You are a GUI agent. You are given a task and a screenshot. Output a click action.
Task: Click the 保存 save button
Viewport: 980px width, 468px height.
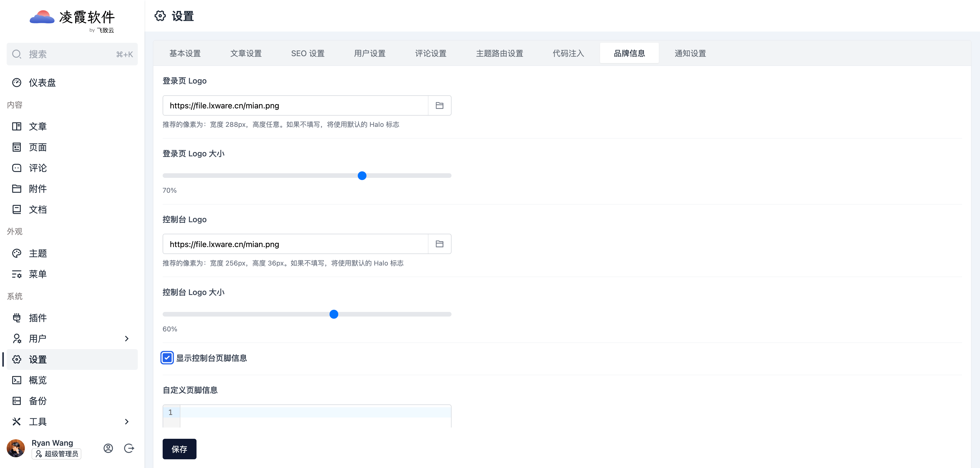point(180,449)
